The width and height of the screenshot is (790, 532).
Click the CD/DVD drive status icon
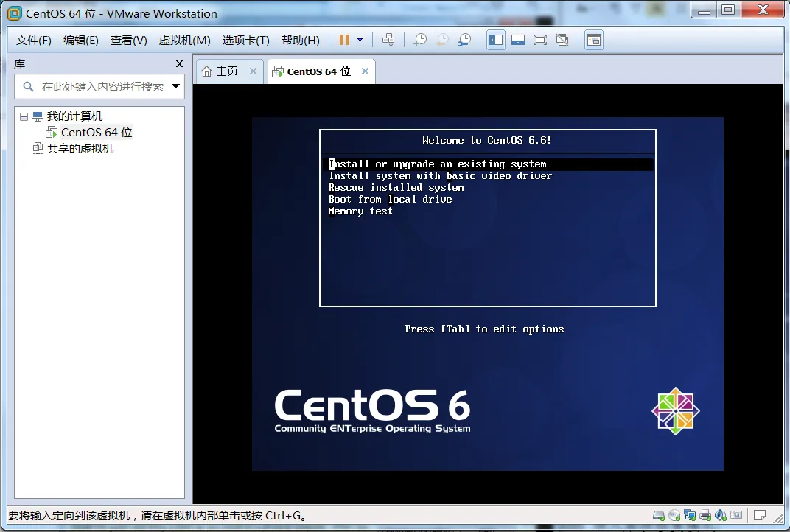click(x=674, y=515)
